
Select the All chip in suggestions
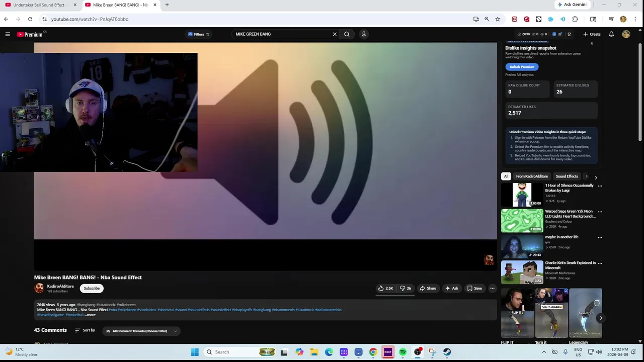click(506, 176)
